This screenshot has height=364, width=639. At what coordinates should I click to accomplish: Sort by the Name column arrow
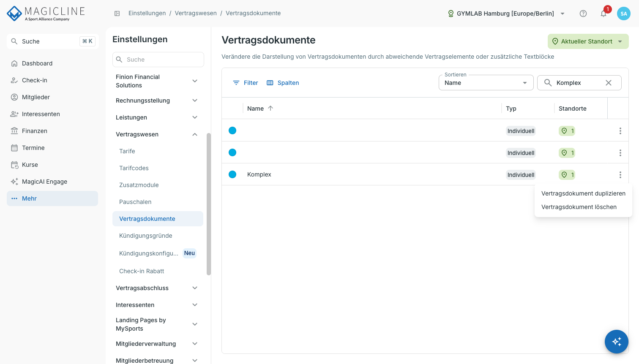[x=270, y=109]
